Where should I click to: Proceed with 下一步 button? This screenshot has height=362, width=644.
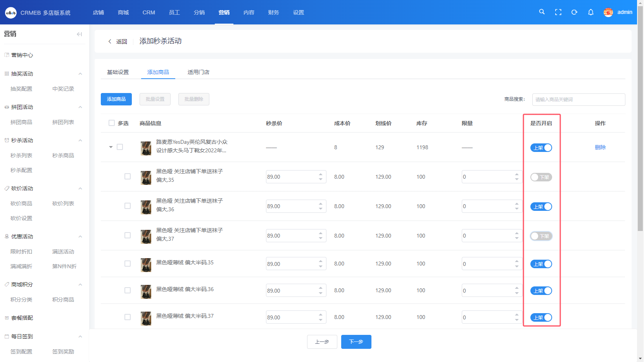pyautogui.click(x=356, y=342)
